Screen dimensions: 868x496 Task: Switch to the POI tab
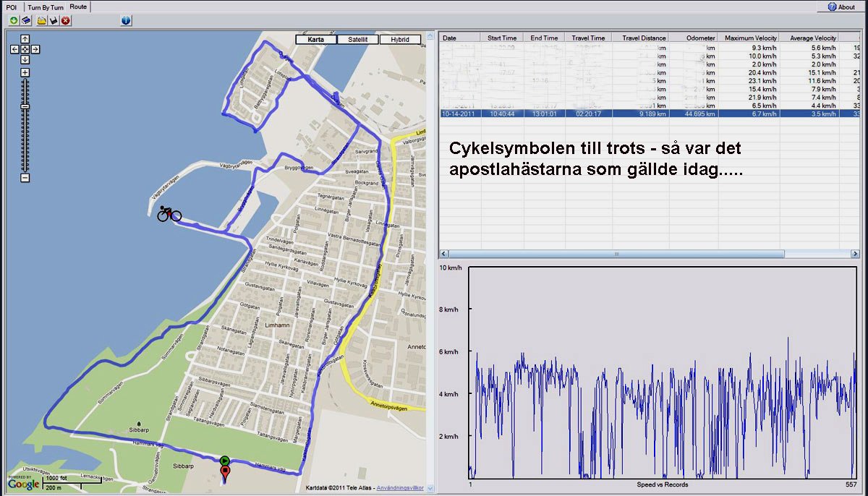point(12,7)
